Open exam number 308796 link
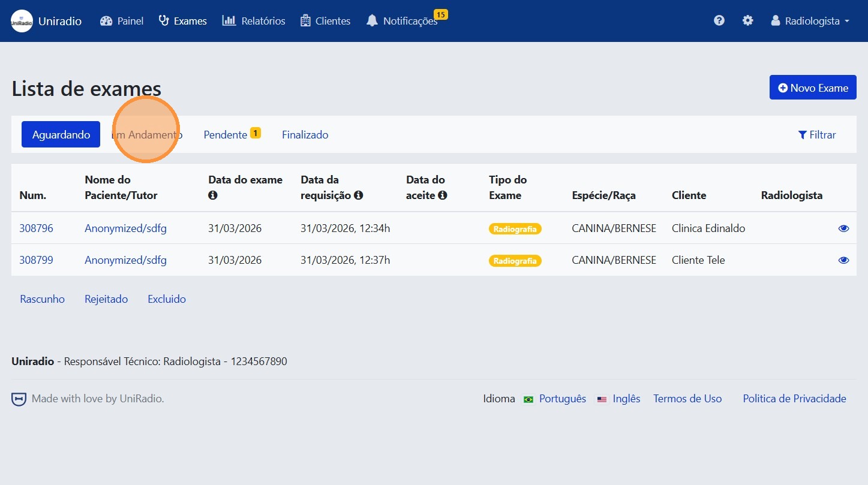 pos(36,228)
